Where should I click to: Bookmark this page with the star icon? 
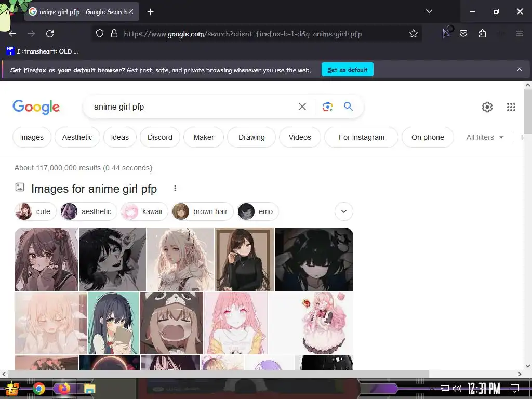(x=413, y=34)
